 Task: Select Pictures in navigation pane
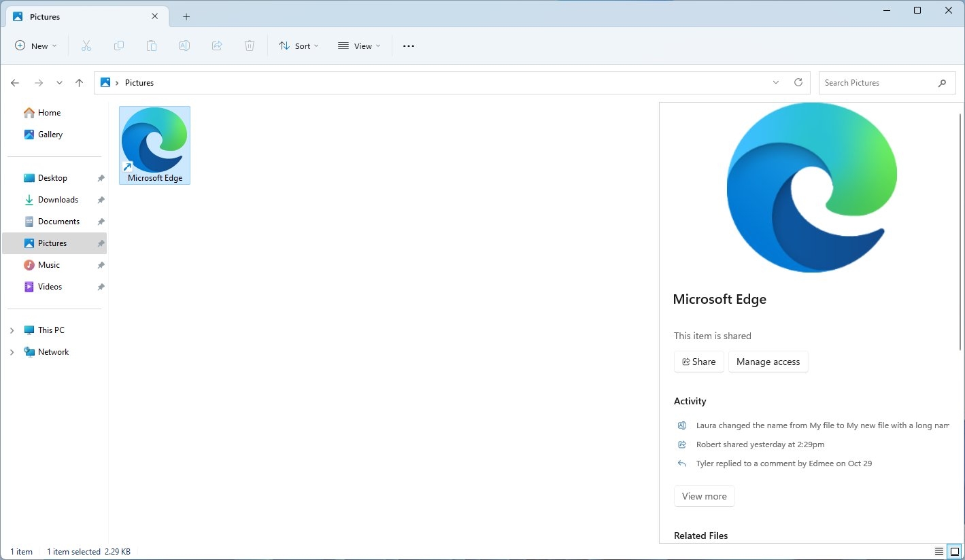click(54, 243)
